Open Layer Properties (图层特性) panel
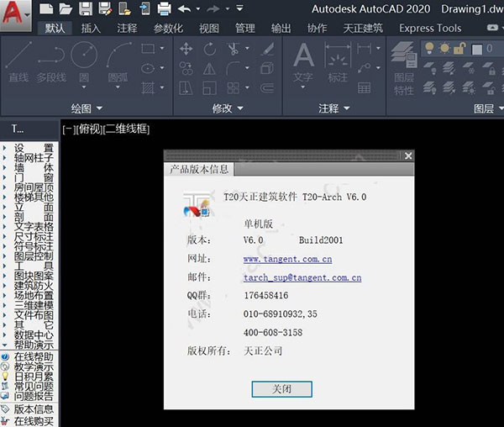The width and height of the screenshot is (504, 427). [x=404, y=71]
